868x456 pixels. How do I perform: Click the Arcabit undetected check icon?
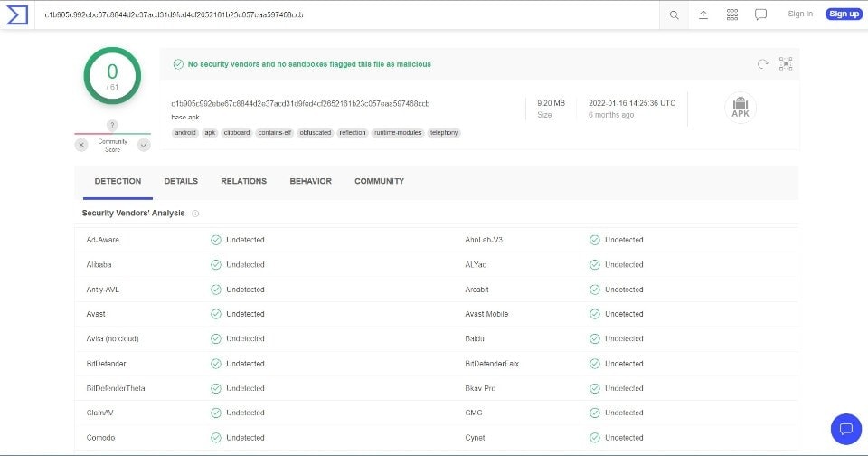click(x=595, y=290)
